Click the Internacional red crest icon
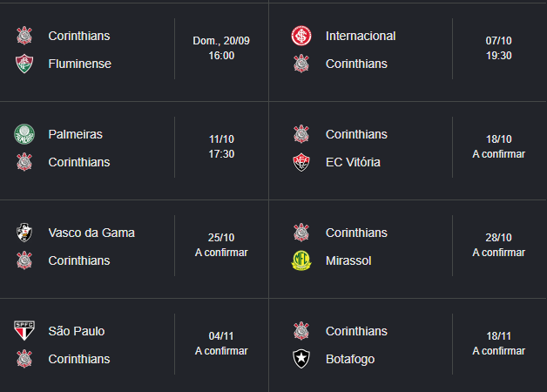The image size is (547, 392). point(301,36)
